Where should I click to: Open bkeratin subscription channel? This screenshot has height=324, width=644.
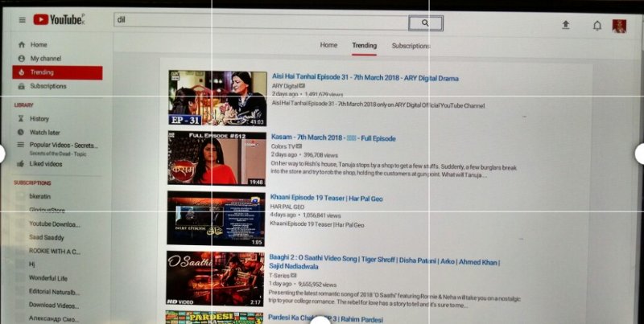point(39,196)
